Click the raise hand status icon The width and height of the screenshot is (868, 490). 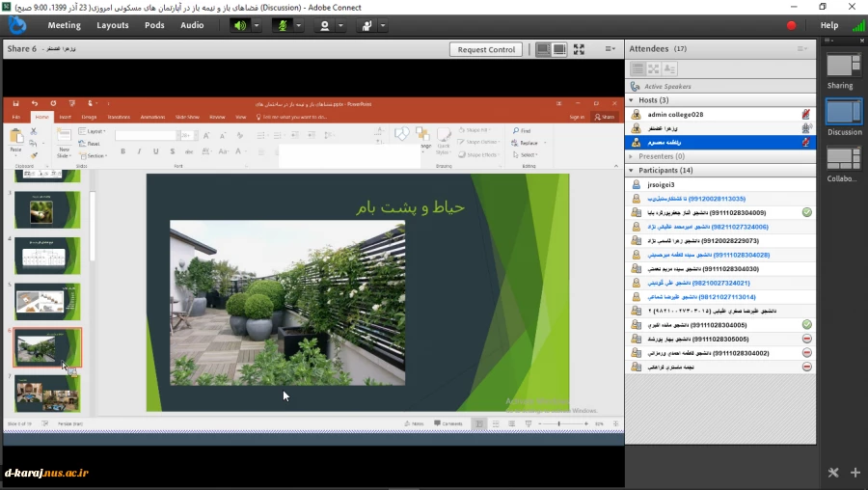(x=366, y=25)
